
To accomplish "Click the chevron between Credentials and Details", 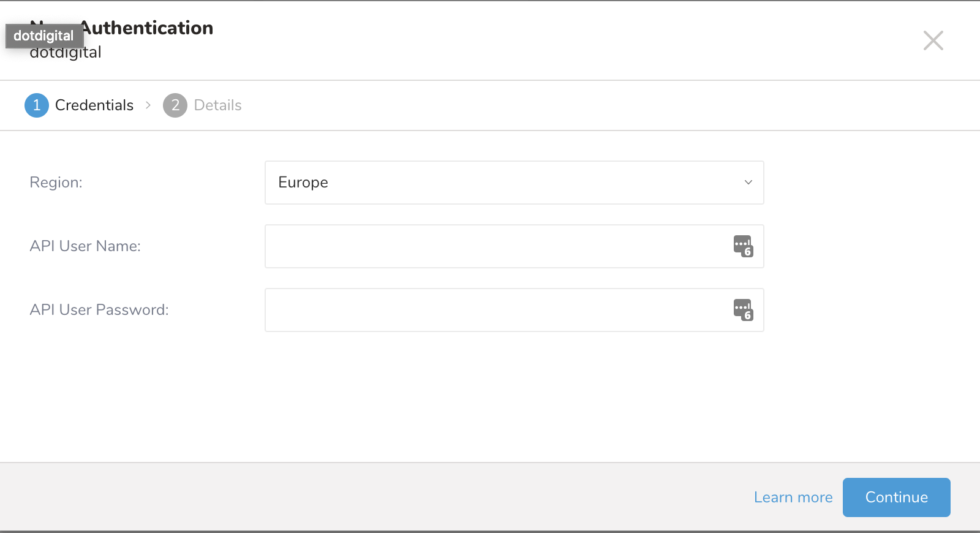I will (x=148, y=105).
